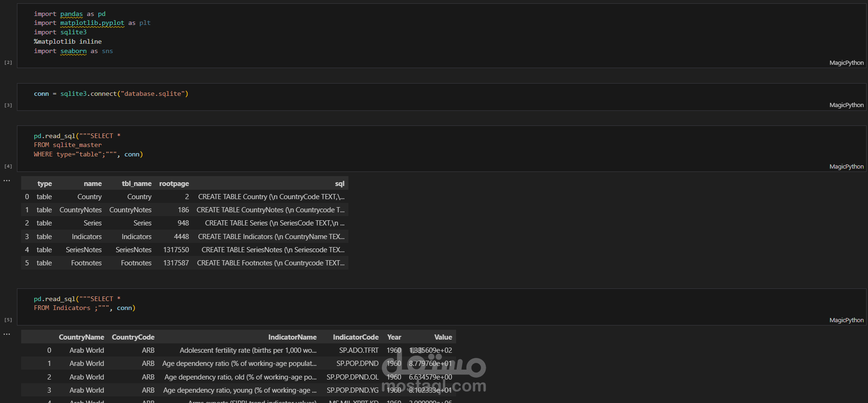Viewport: 868px width, 403px height.
Task: Select the Year column header
Action: click(394, 337)
